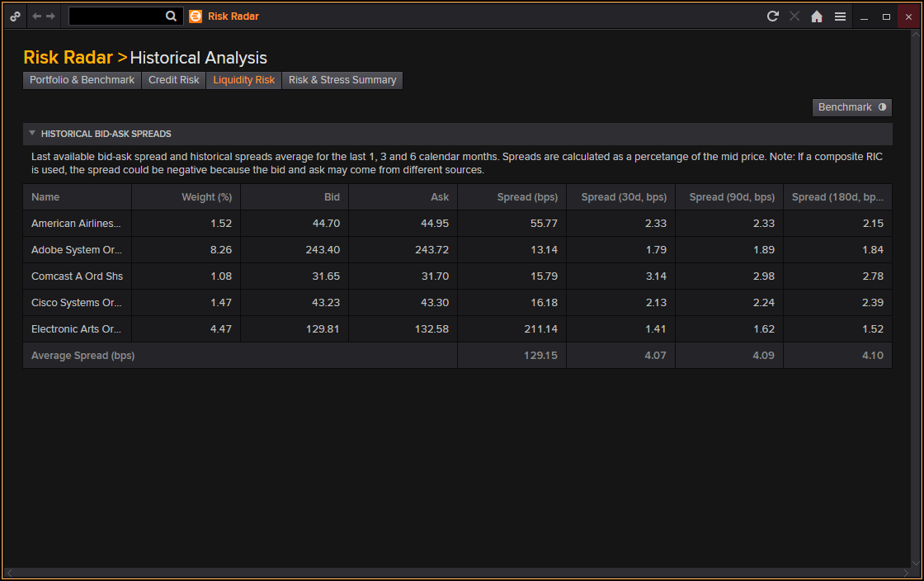Viewport: 924px width, 581px height.
Task: Click the stop loading X icon
Action: [x=794, y=17]
